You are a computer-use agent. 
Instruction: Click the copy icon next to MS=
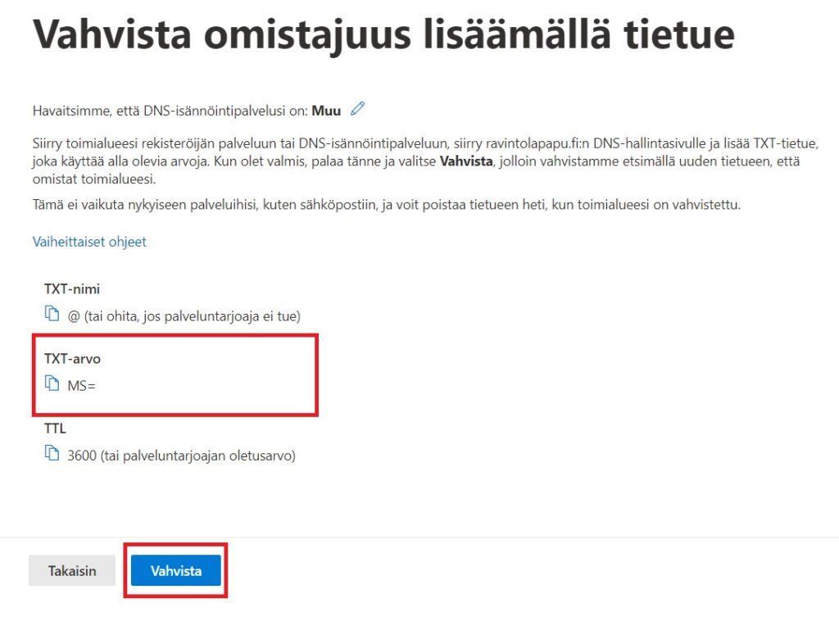point(52,383)
